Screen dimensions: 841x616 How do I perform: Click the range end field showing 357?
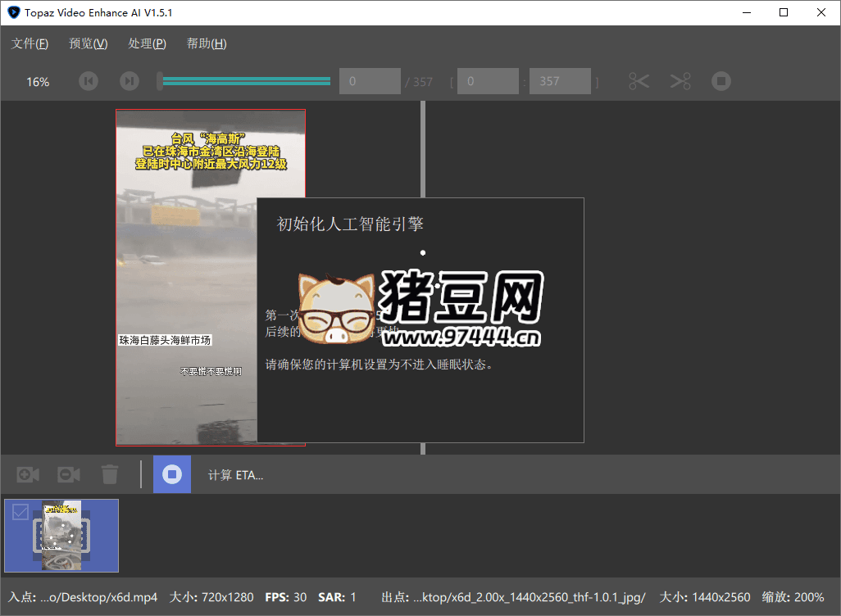(x=560, y=81)
